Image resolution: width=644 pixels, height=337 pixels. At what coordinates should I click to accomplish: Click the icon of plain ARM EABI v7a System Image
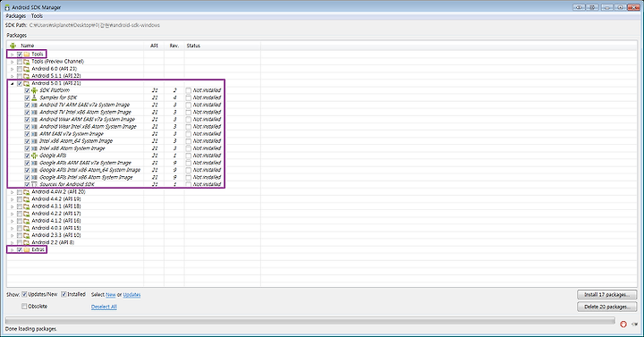pos(35,134)
